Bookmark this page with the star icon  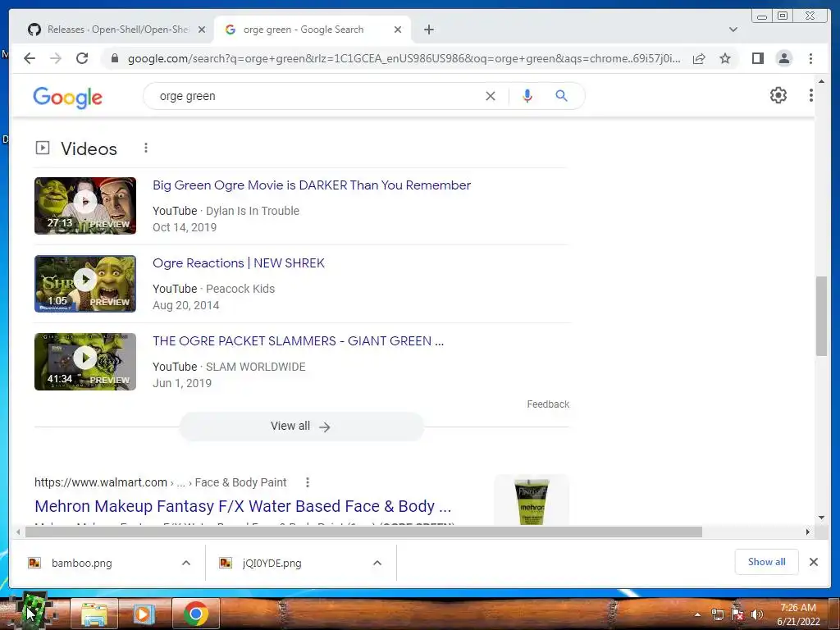tap(725, 58)
